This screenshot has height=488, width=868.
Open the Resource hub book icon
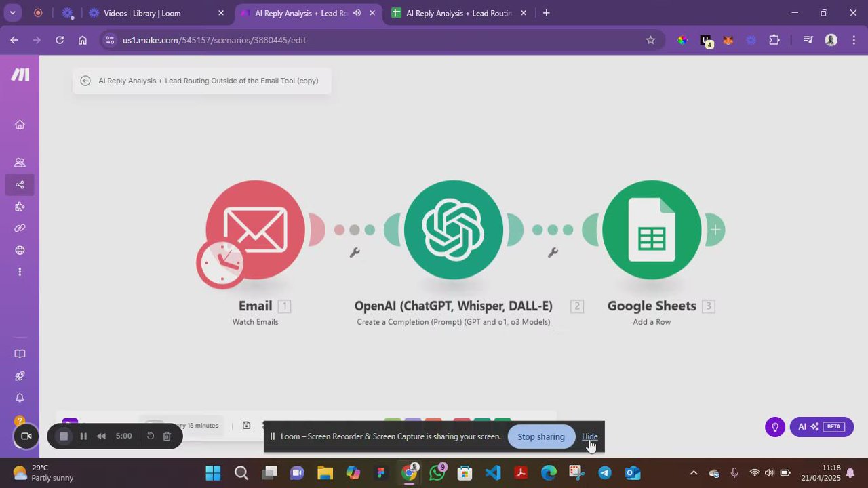click(x=20, y=354)
